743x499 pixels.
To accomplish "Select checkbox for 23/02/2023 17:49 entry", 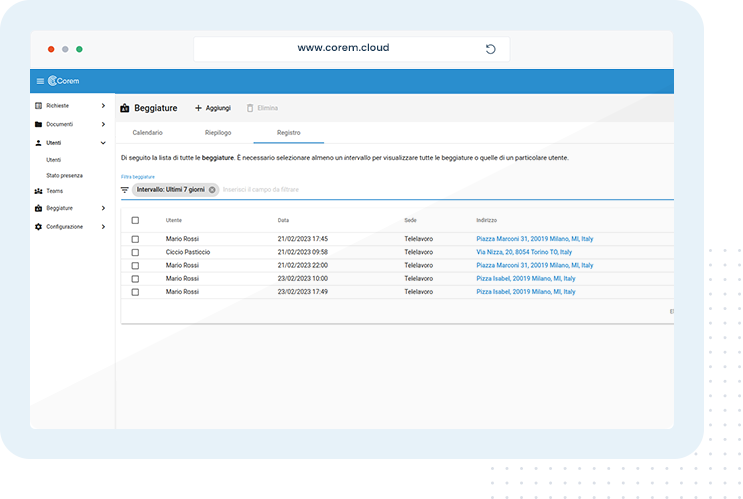I will point(135,291).
